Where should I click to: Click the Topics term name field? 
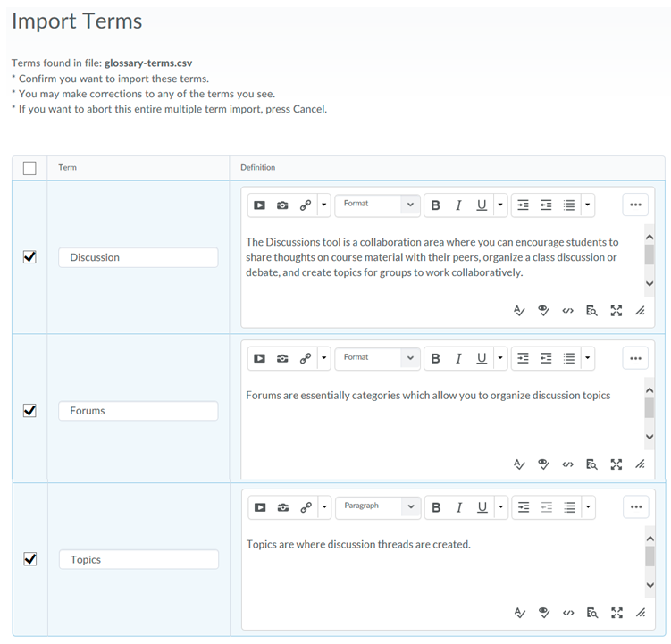point(138,560)
